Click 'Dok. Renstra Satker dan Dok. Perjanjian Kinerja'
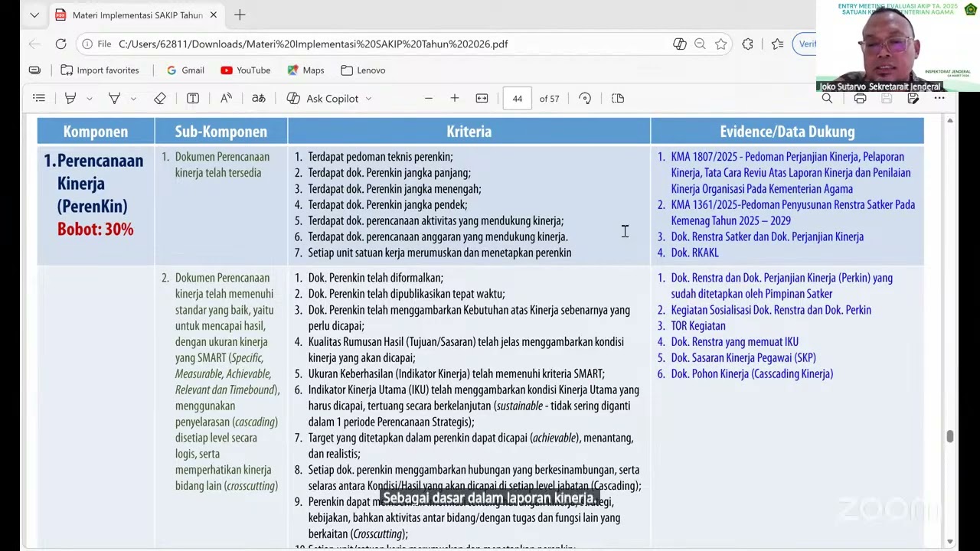The height and width of the screenshot is (551, 980). [767, 236]
